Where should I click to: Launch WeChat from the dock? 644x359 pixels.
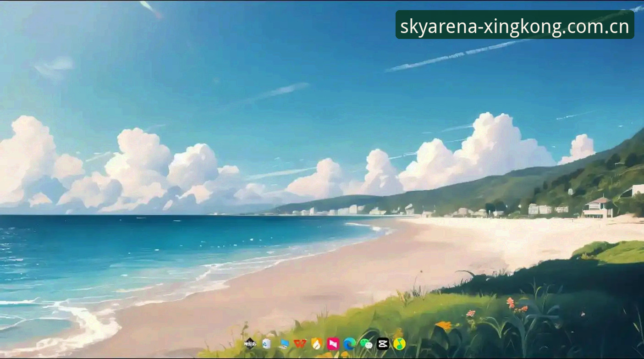366,343
